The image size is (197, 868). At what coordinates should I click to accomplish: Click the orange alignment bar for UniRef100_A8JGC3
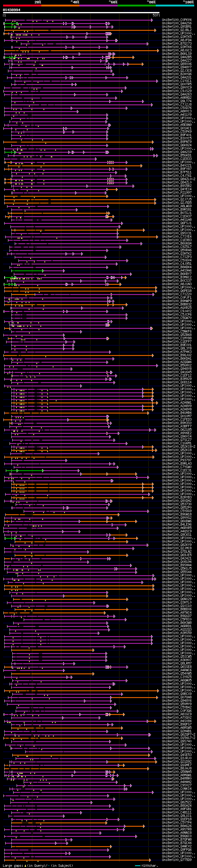(x=82, y=50)
